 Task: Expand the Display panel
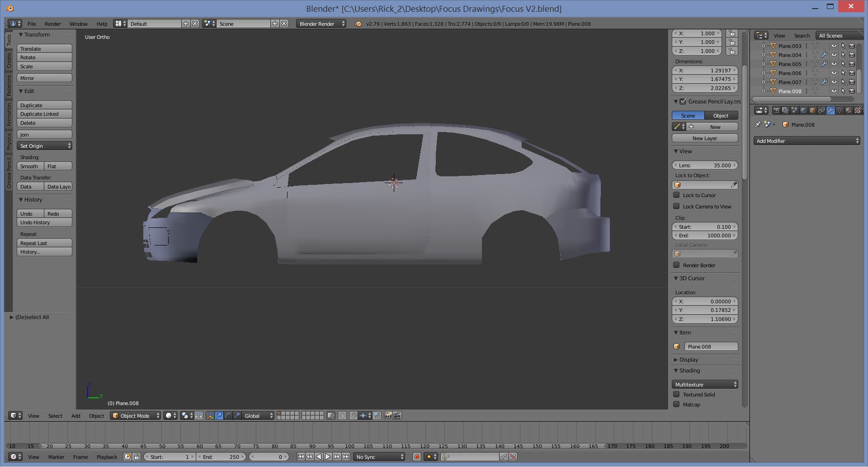(689, 360)
